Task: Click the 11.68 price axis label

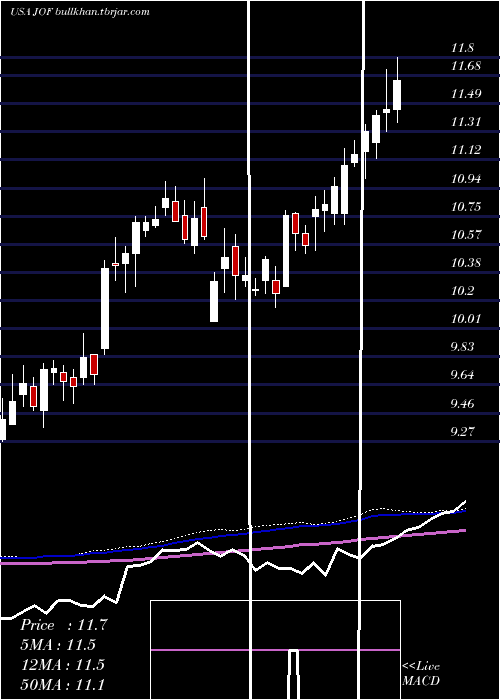Action: (x=466, y=66)
